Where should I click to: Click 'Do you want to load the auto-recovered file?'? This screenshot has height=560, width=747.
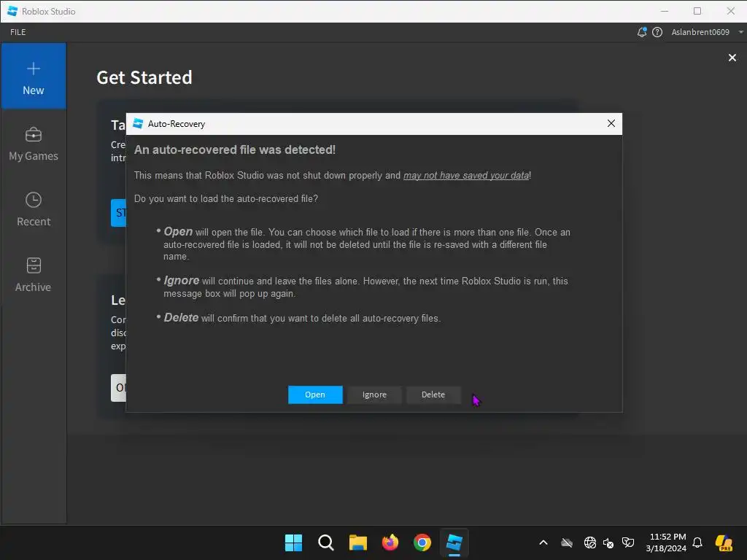[226, 198]
